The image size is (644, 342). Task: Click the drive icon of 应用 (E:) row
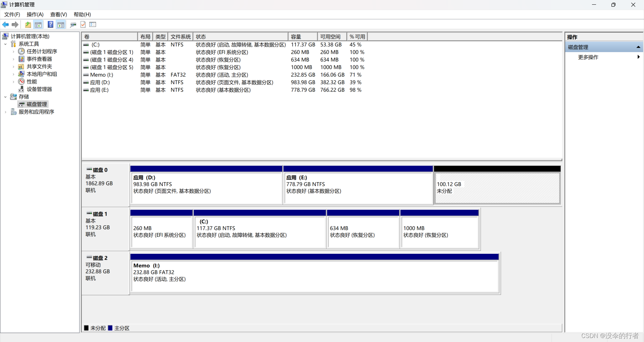coord(86,90)
